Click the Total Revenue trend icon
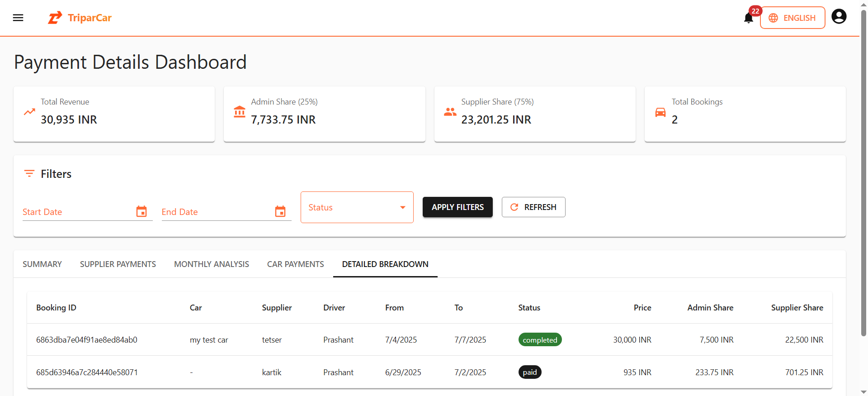Viewport: 868px width, 396px height. tap(29, 111)
